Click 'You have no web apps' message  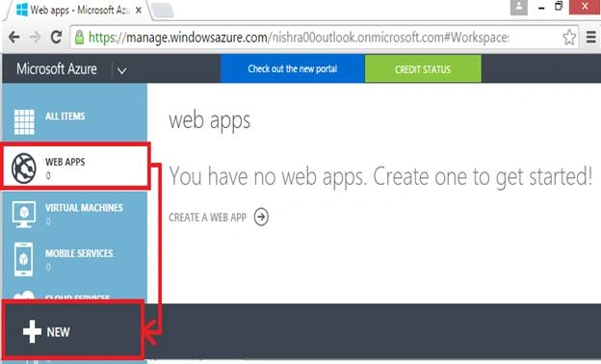pyautogui.click(x=380, y=176)
